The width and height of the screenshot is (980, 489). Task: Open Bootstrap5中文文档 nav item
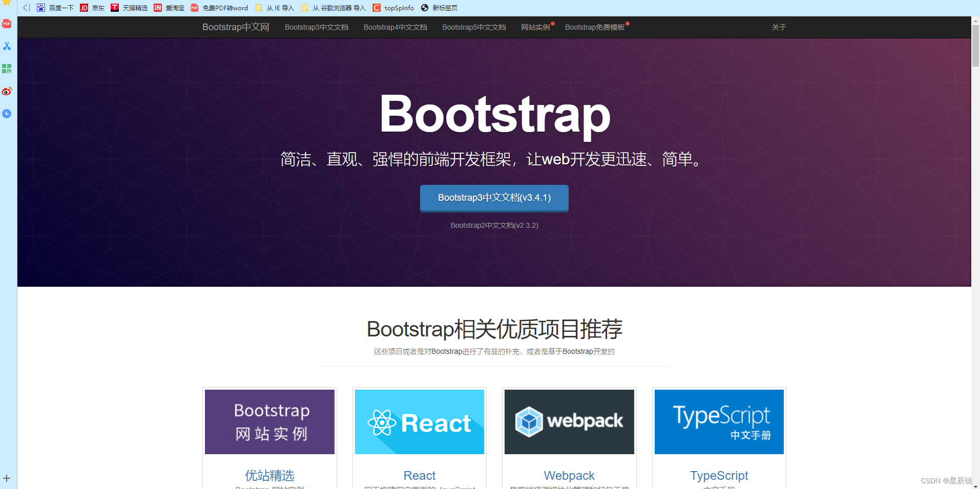click(474, 27)
